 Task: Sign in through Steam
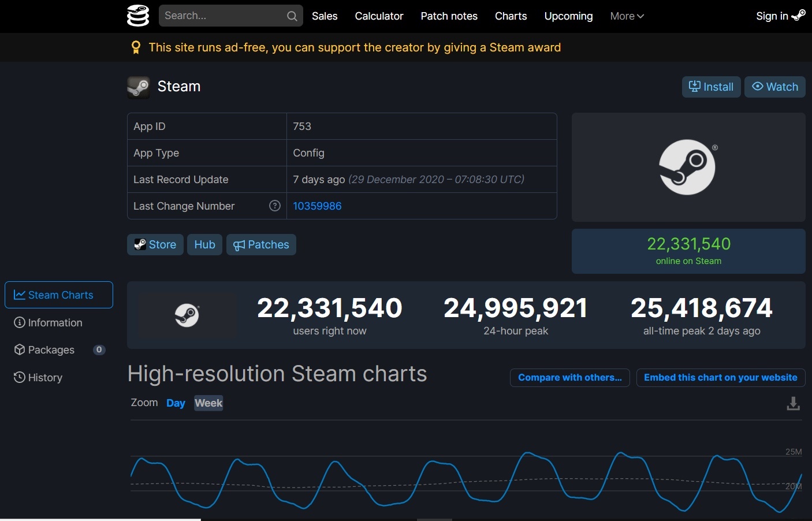[x=780, y=16]
